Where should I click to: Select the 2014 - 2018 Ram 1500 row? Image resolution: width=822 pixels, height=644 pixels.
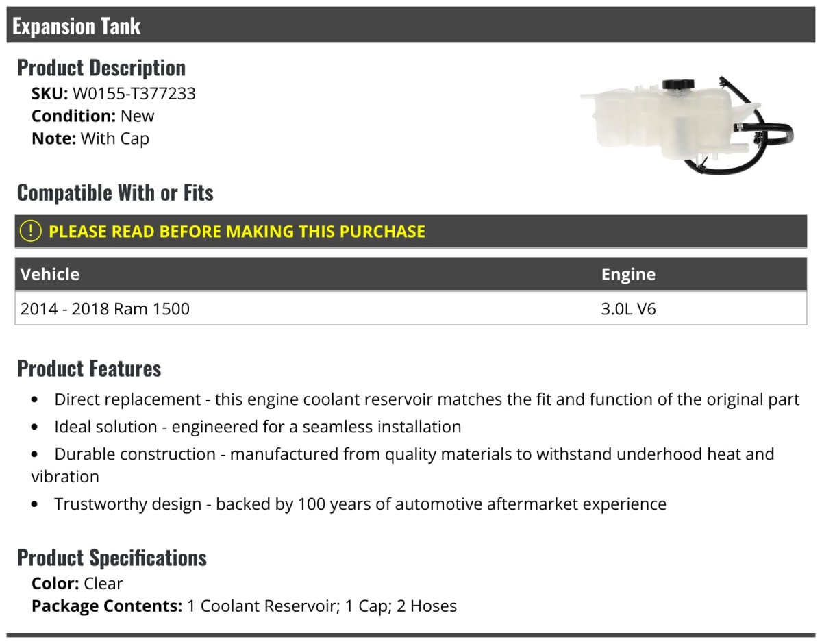tap(411, 308)
